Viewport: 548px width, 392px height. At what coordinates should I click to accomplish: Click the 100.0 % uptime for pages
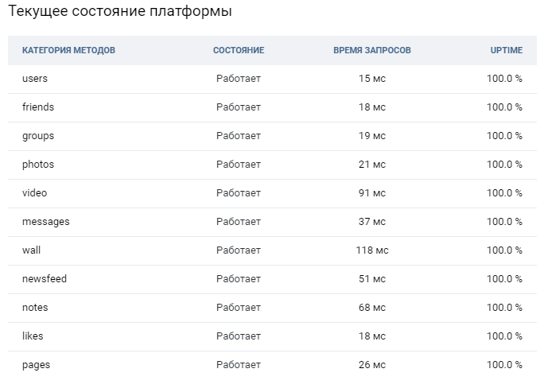pyautogui.click(x=504, y=365)
